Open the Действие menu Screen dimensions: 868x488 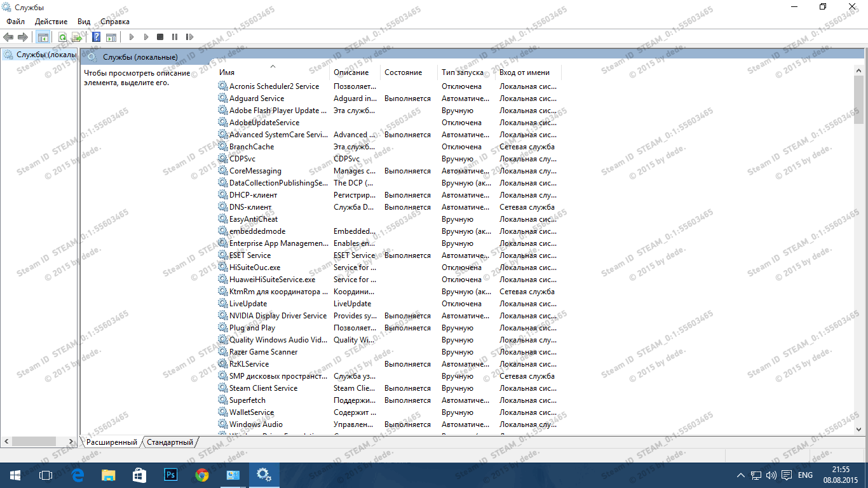(x=51, y=22)
